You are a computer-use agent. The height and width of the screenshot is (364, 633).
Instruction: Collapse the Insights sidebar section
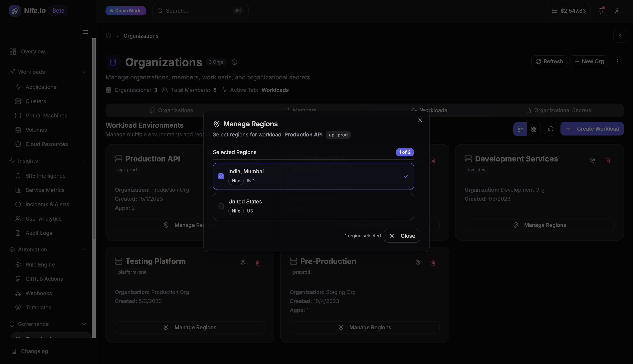pos(84,161)
